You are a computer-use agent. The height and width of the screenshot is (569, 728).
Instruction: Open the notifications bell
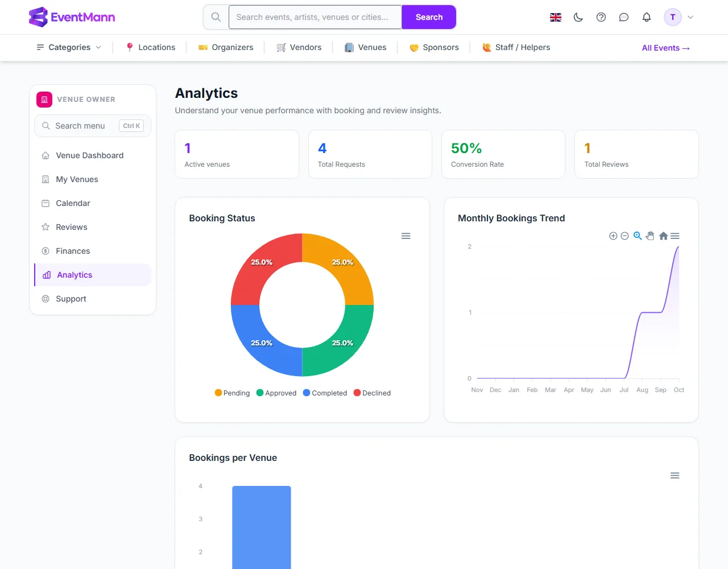(x=647, y=17)
